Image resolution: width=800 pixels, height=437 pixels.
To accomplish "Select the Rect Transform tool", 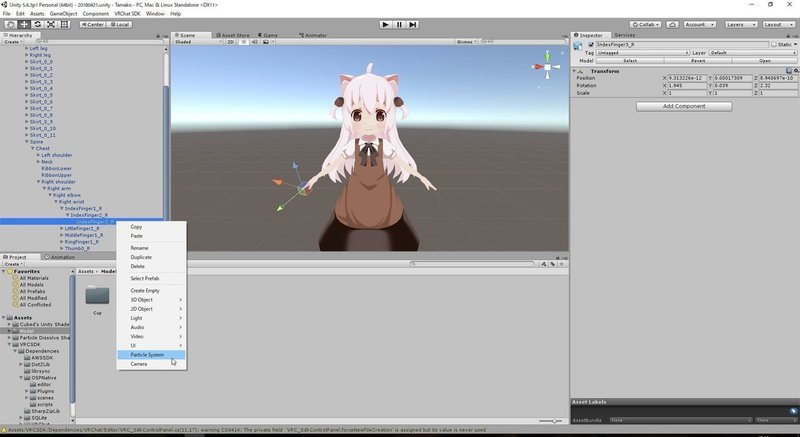I will click(64, 24).
